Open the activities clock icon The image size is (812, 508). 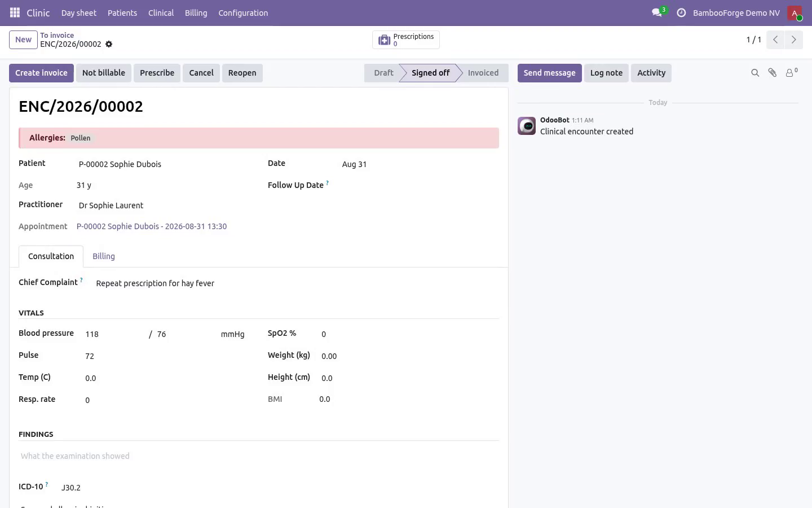681,12
